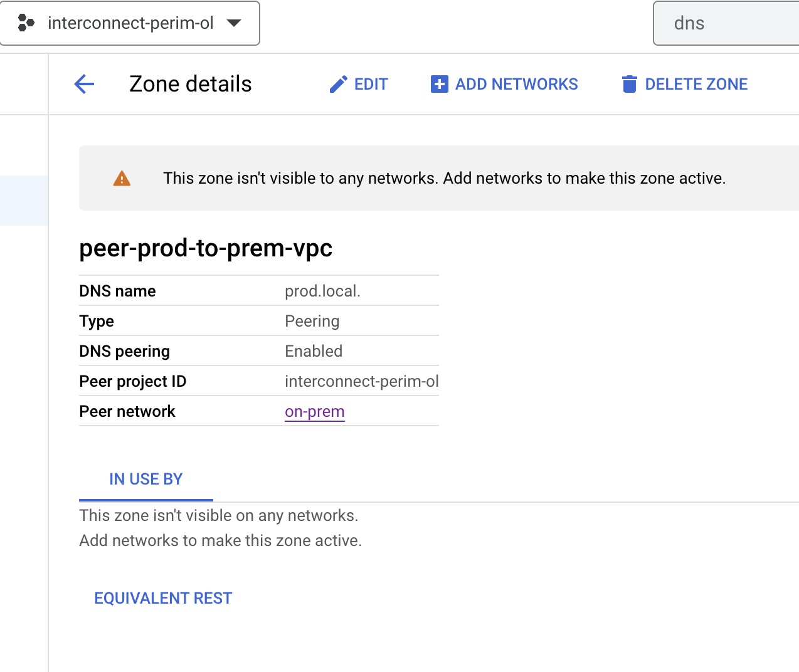Click the Delete Zone trash can icon
Screen dimensions: 799x672
click(x=628, y=83)
